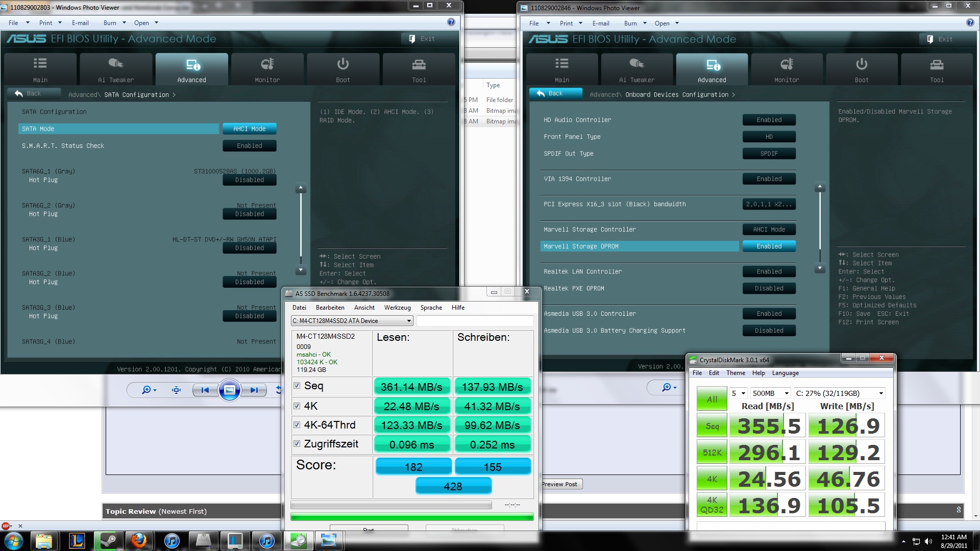This screenshot has height=551, width=980.
Task: Open the Windows Start menu orb
Action: click(x=14, y=541)
